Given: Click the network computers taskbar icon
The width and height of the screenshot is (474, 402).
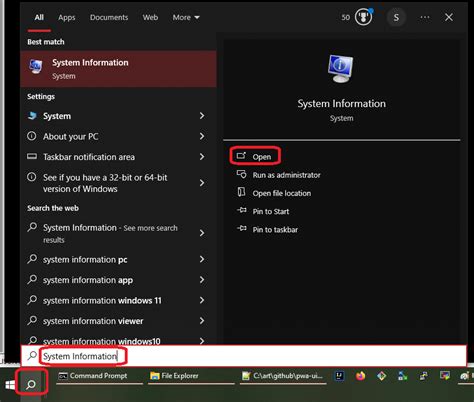Looking at the screenshot, I should click(x=403, y=376).
